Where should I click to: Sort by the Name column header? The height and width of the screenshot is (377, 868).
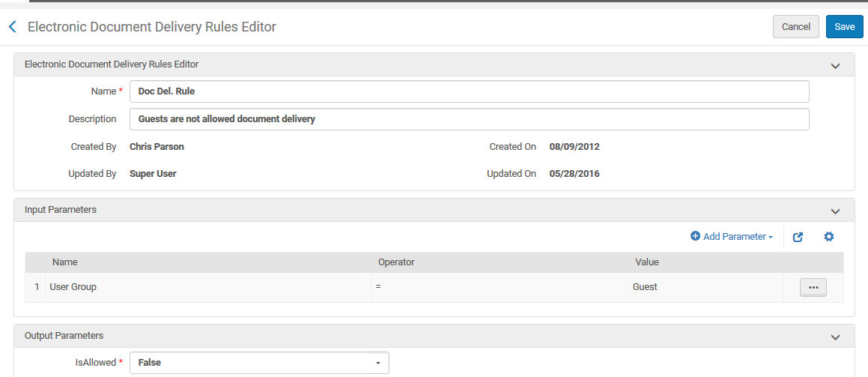pyautogui.click(x=65, y=262)
